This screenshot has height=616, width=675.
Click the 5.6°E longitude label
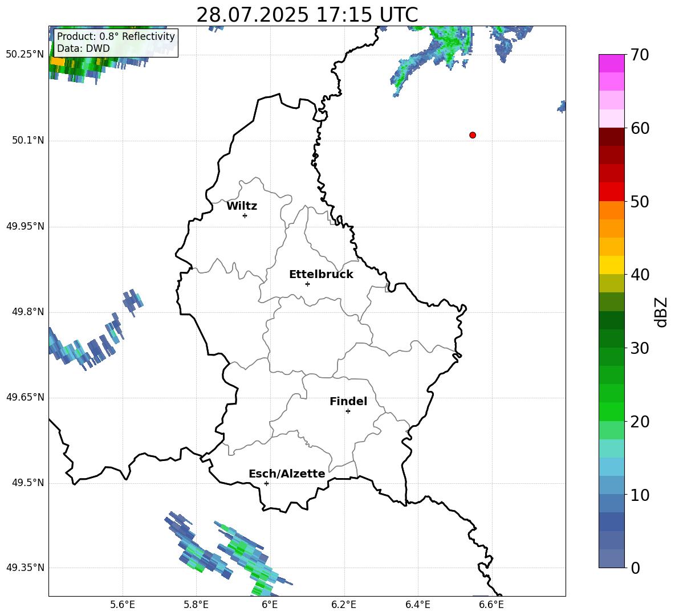pyautogui.click(x=123, y=605)
